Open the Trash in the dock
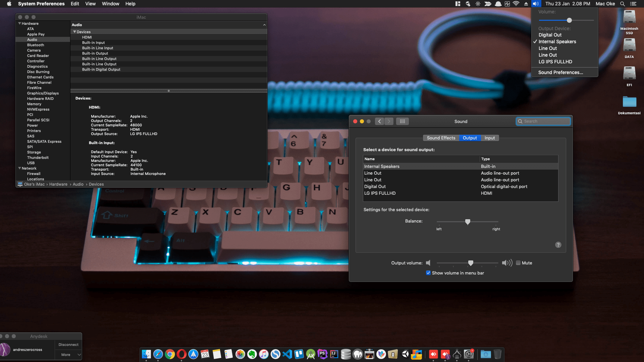Screen dimensions: 644x362 pos(497,354)
